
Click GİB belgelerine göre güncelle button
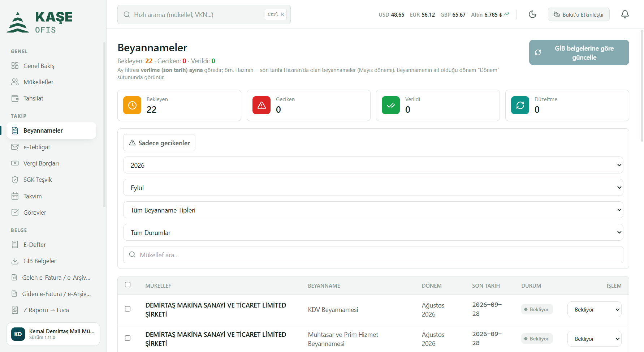[579, 52]
